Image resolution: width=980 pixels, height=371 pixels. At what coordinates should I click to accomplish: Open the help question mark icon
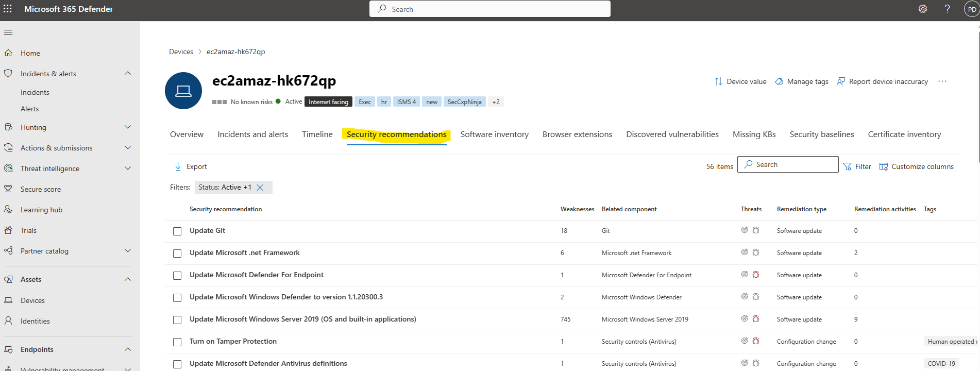coord(947,9)
